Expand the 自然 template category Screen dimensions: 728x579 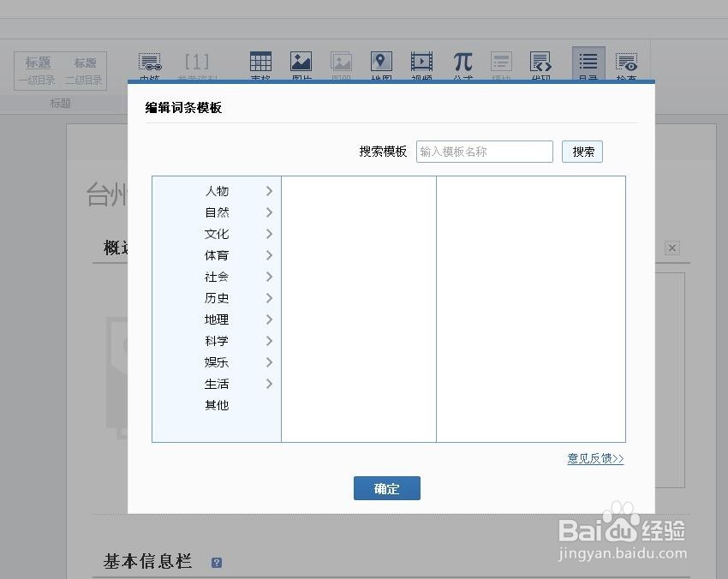pos(217,212)
